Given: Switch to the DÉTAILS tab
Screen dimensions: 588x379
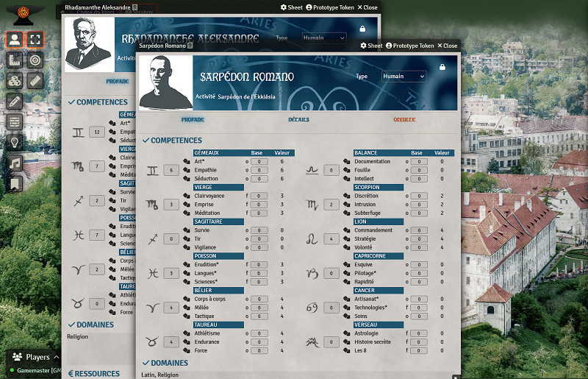Looking at the screenshot, I should click(298, 119).
